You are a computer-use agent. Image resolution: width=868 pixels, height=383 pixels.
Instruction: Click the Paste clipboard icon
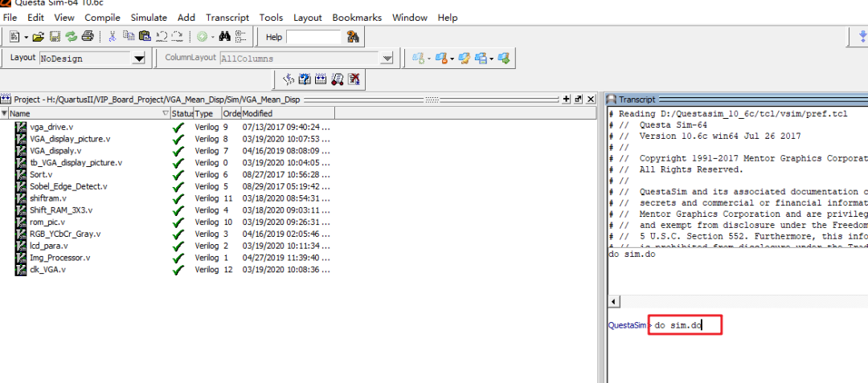[x=145, y=36]
